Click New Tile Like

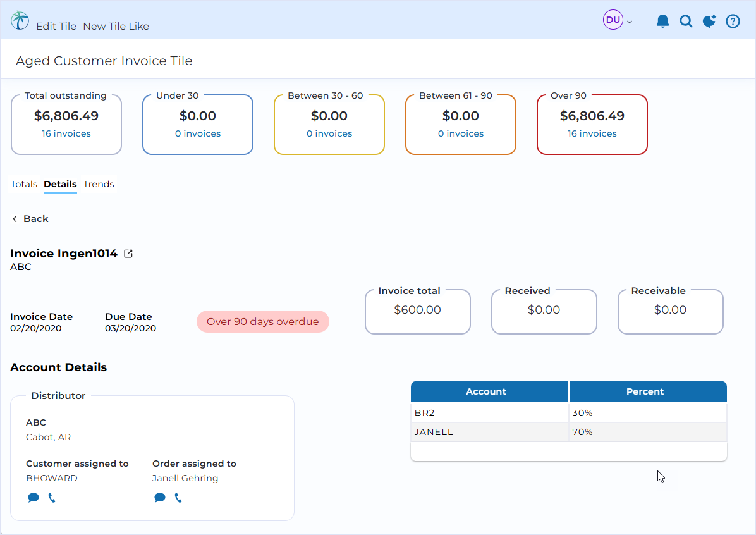116,26
